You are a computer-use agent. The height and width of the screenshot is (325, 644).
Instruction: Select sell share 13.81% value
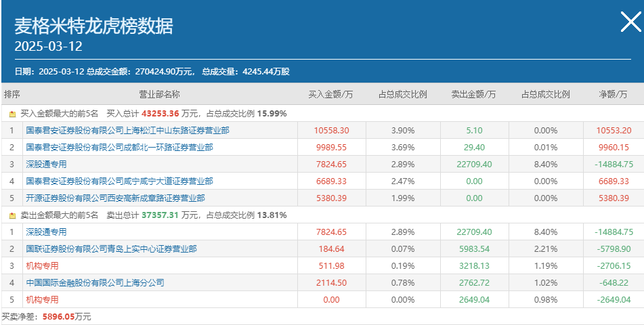272,215
